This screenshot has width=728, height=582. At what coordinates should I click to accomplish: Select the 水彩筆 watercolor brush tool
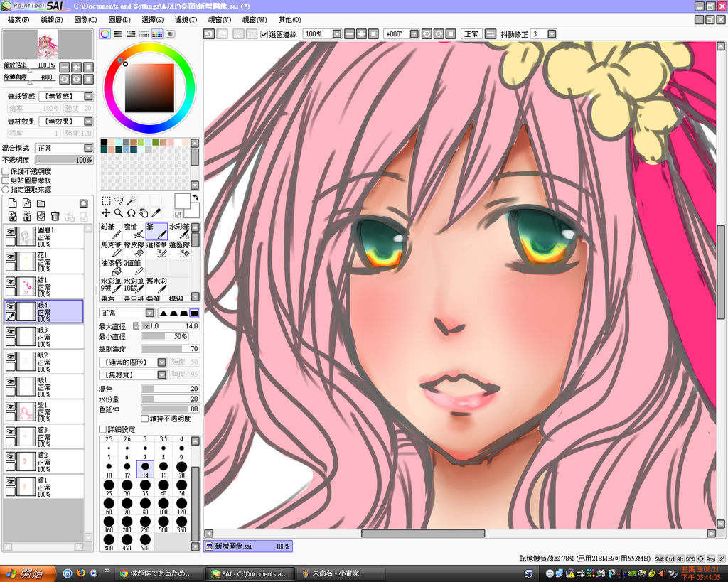(178, 231)
